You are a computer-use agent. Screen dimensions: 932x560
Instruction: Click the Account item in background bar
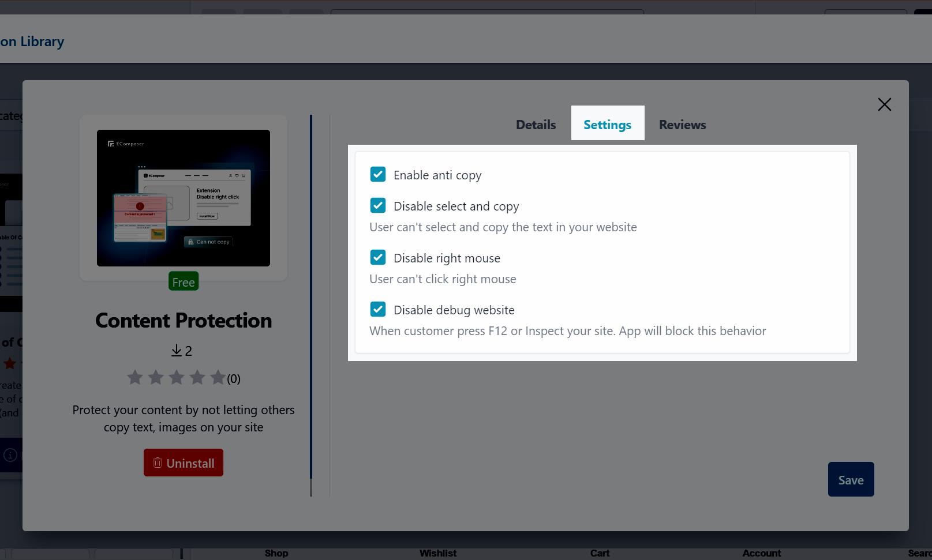pyautogui.click(x=762, y=553)
